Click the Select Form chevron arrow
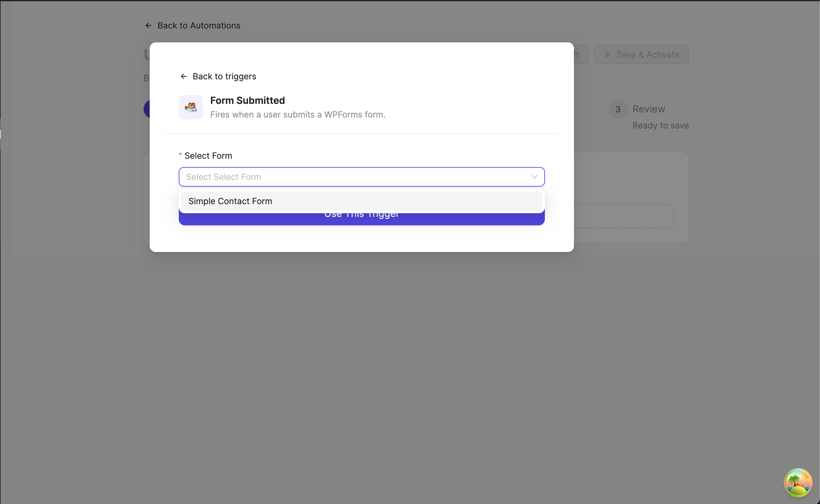 (534, 177)
